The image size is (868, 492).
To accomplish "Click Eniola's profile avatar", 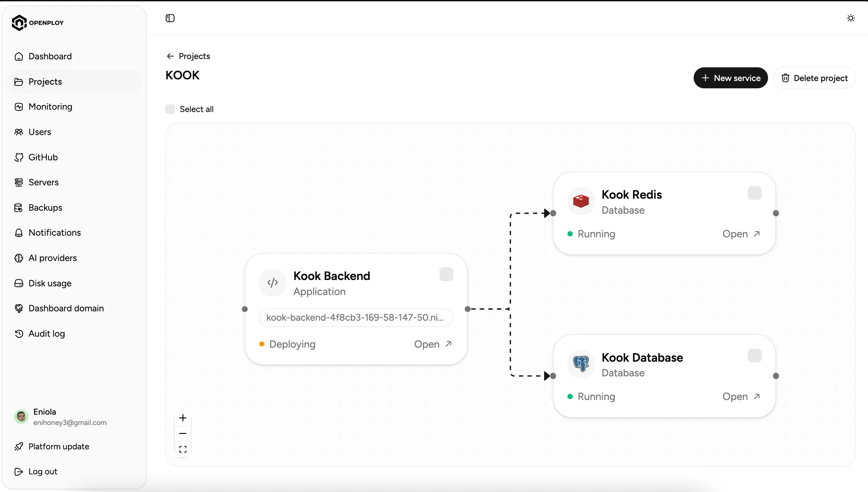I will 21,417.
